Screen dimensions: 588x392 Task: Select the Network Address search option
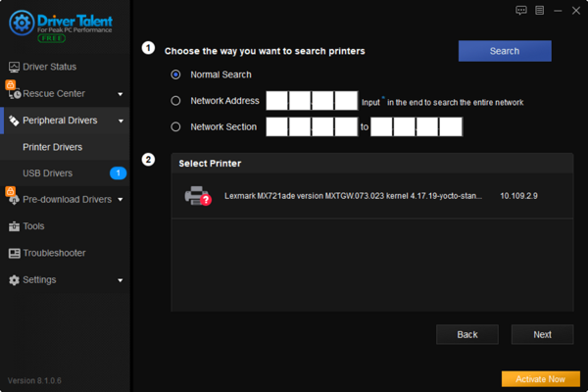coord(176,100)
